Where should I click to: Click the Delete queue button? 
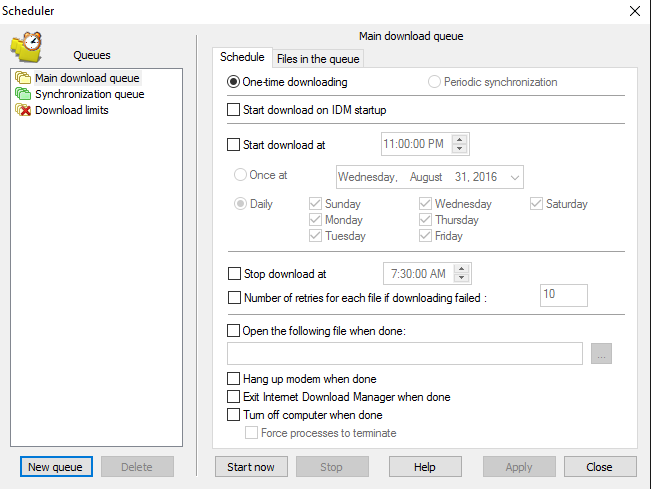click(x=137, y=467)
